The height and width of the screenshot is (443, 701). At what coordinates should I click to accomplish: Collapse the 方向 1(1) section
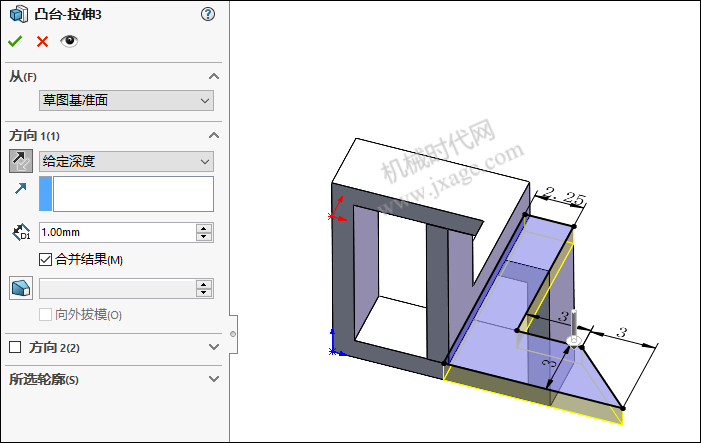point(214,135)
